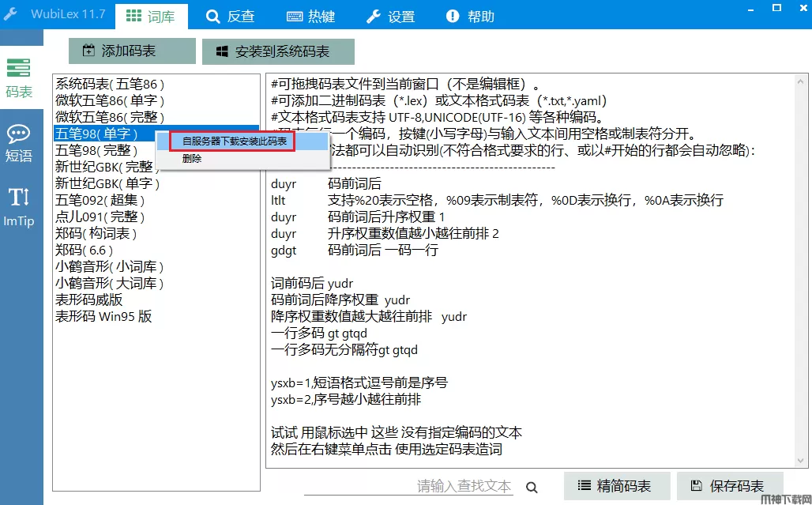
Task: Click the line 一行多码无分隔符gt gtqd
Action: 344,349
